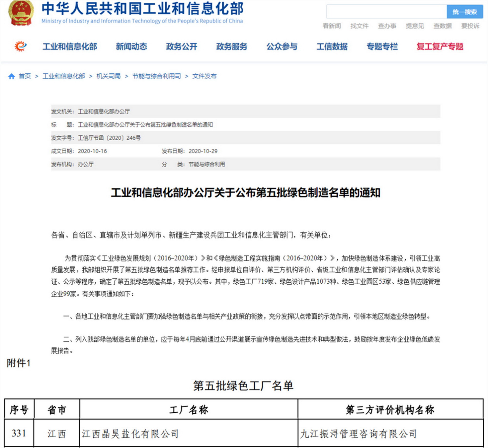Click 成文日期 value 2020-10-16
Viewport: 488px width, 448px height.
pyautogui.click(x=92, y=151)
